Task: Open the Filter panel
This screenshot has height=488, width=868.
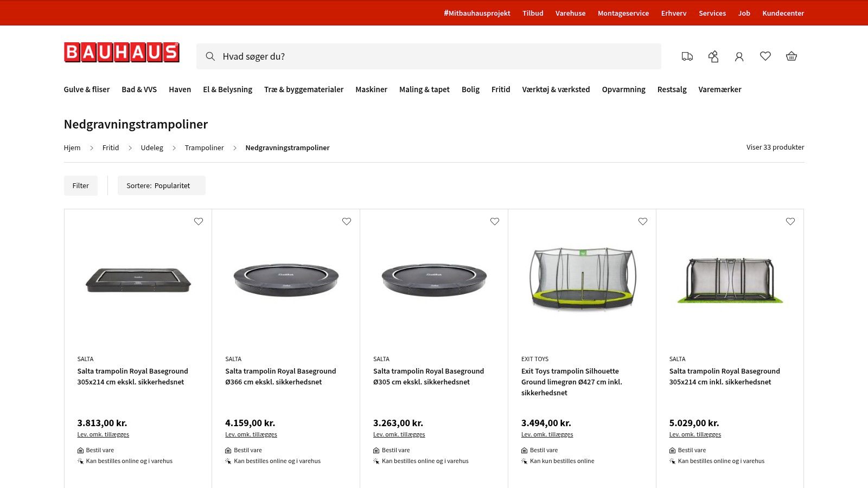Action: 81,185
